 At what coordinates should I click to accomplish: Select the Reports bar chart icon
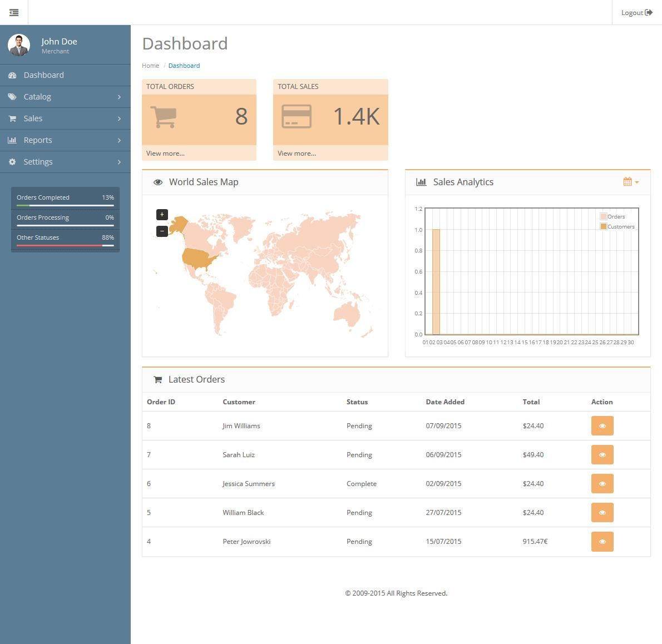(12, 140)
